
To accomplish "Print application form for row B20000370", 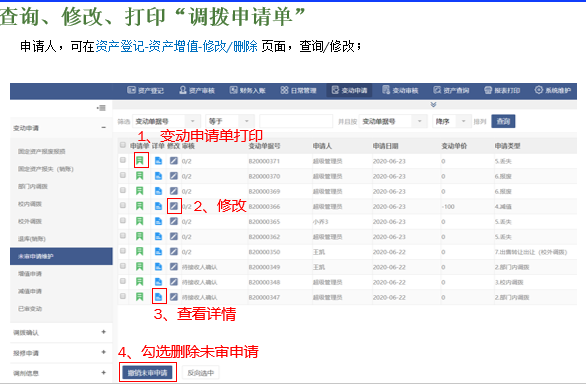I will click(x=139, y=176).
